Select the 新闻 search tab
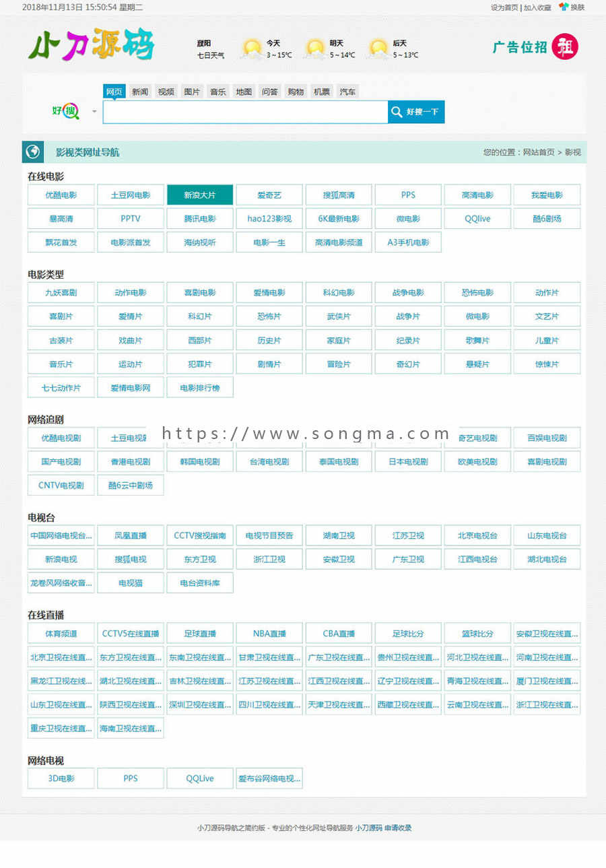Viewport: 606px width, 868px height. point(140,92)
